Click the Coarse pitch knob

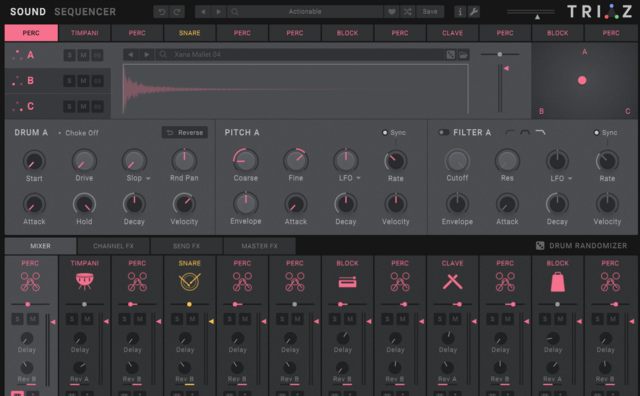coord(246,160)
